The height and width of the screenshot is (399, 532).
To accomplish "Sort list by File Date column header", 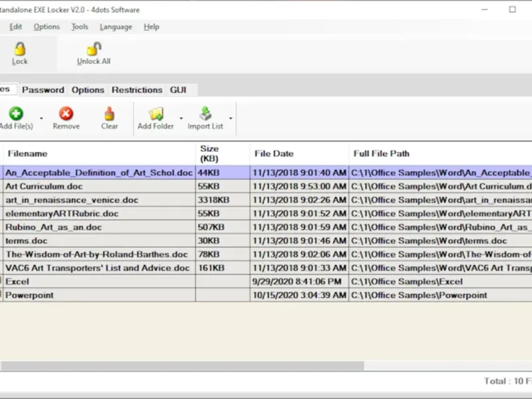I will 273,154.
